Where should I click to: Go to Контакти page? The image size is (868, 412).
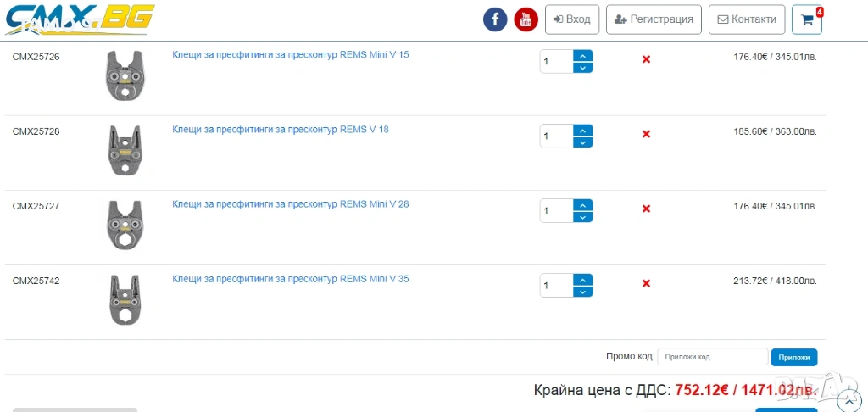[747, 19]
